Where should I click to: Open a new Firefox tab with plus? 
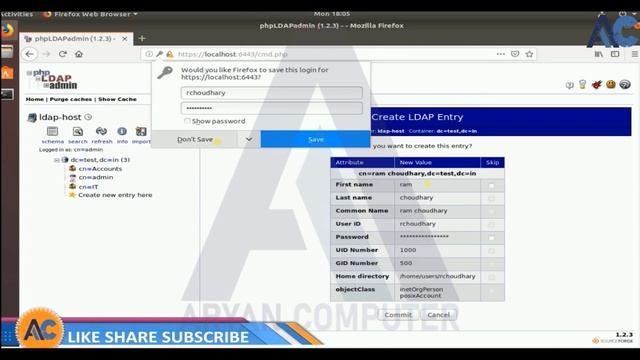(142, 38)
